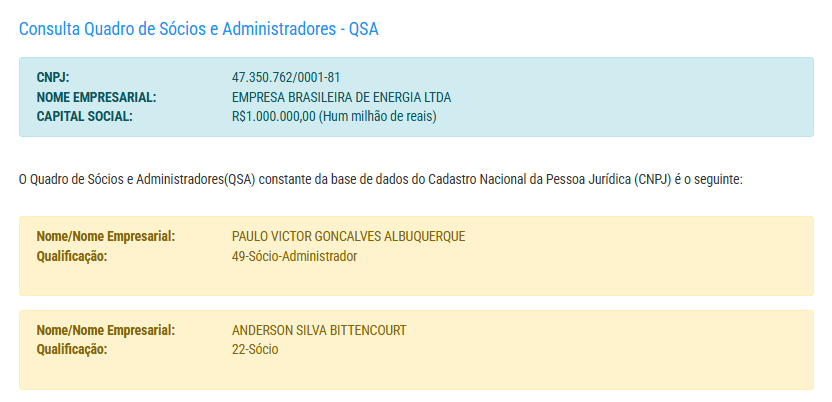Screen dimensions: 832x402
Task: Click Qualificação label beside 49-Sócio-Administrador
Action: pyautogui.click(x=71, y=256)
